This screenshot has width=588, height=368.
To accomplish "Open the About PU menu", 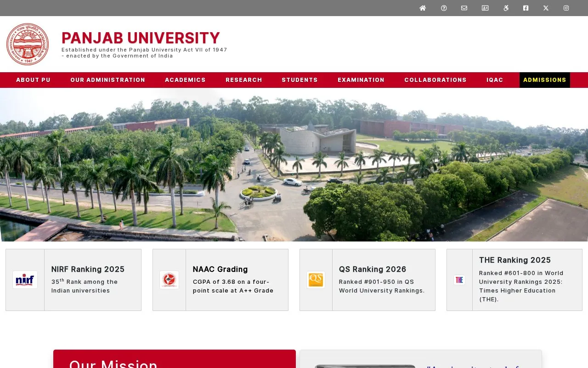I will click(x=34, y=80).
